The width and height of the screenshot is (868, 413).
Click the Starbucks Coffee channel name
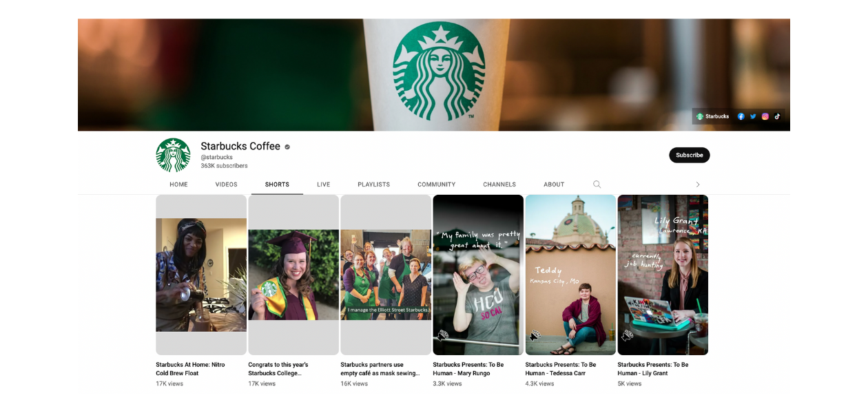point(240,146)
